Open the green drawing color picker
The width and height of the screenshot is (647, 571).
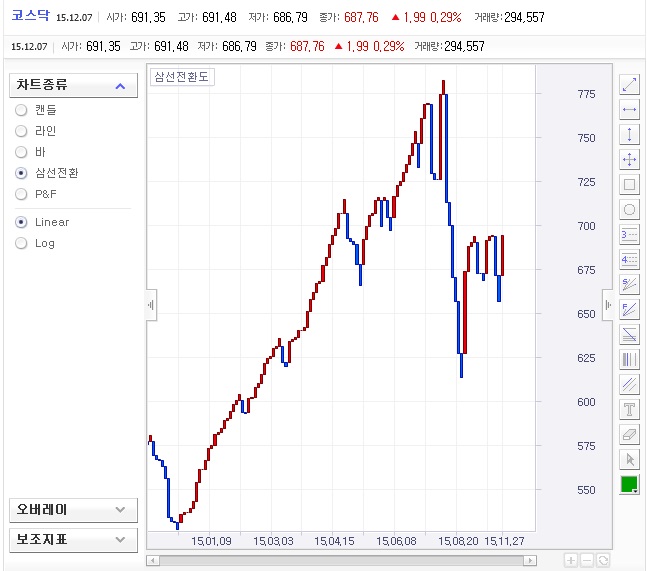pos(630,484)
